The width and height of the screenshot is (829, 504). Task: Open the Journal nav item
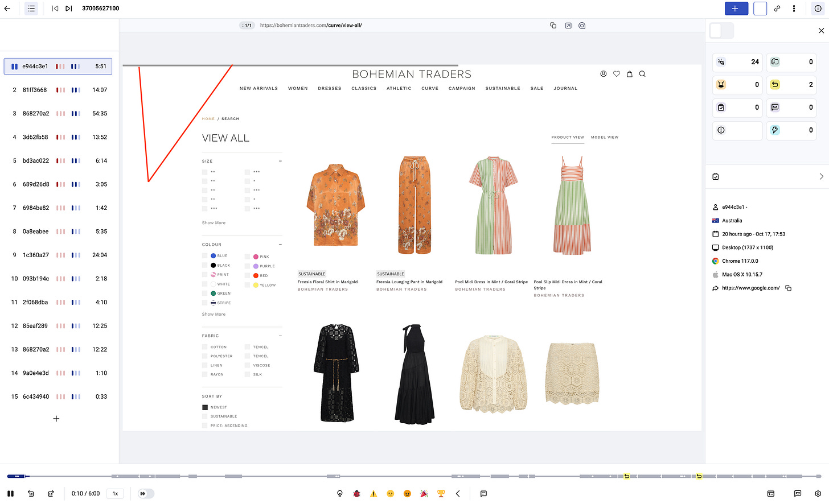(x=565, y=89)
